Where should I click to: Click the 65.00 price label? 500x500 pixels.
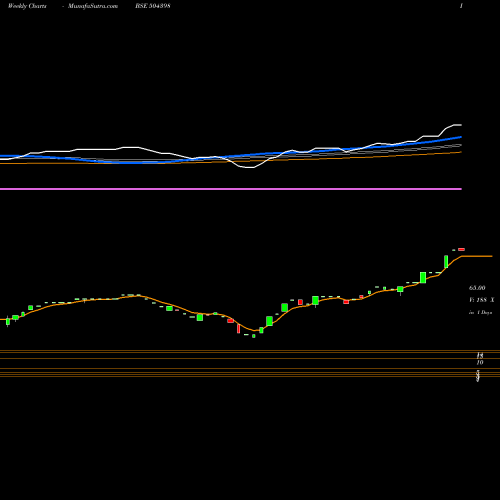pyautogui.click(x=477, y=288)
